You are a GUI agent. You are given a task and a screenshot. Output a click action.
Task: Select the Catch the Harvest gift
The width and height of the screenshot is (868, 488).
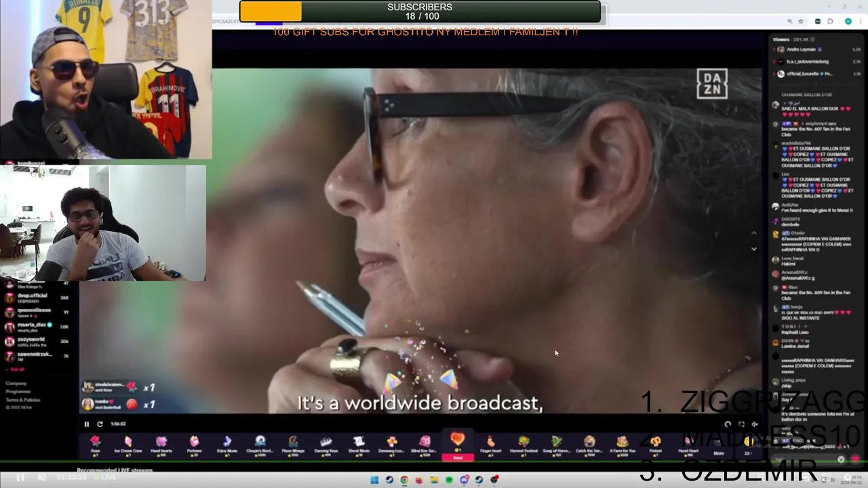pyautogui.click(x=589, y=445)
